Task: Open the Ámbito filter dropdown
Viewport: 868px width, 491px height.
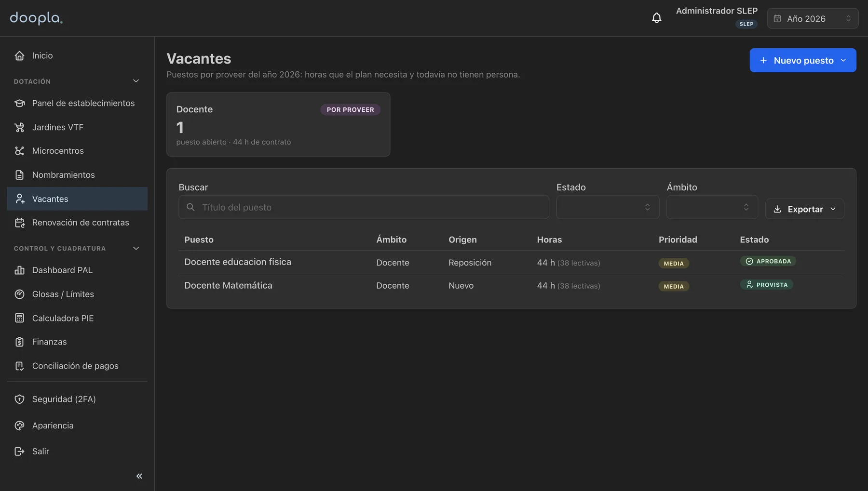Action: pos(712,207)
